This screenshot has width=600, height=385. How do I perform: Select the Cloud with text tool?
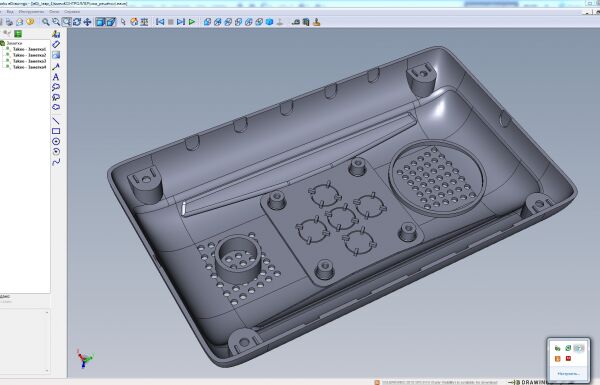(x=56, y=97)
